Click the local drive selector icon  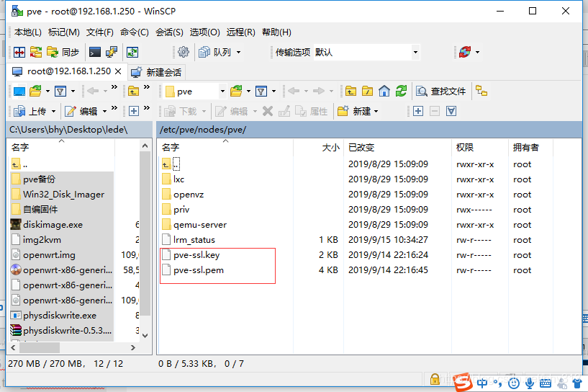pos(19,92)
